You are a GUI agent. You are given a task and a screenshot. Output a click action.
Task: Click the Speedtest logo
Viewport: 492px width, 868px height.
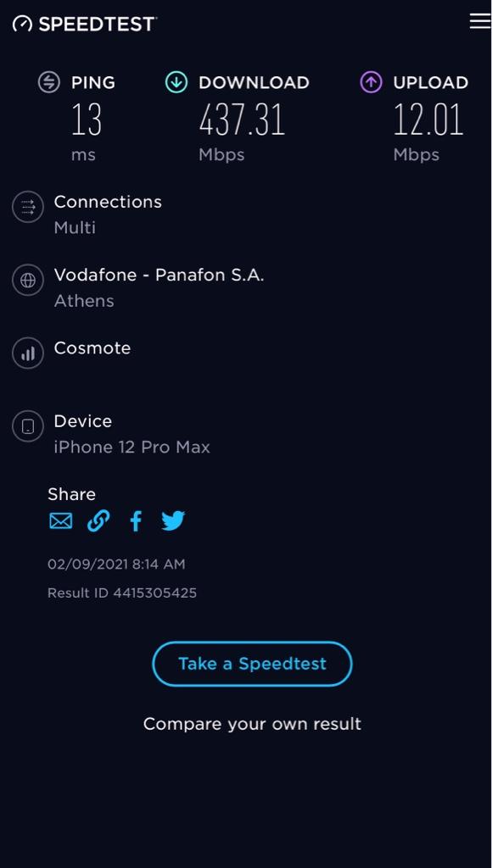(x=84, y=23)
